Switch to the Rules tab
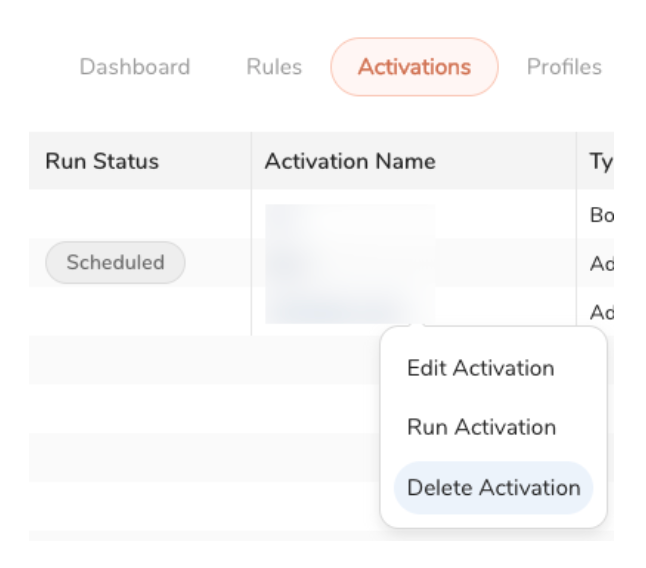The image size is (646, 568). click(x=273, y=67)
